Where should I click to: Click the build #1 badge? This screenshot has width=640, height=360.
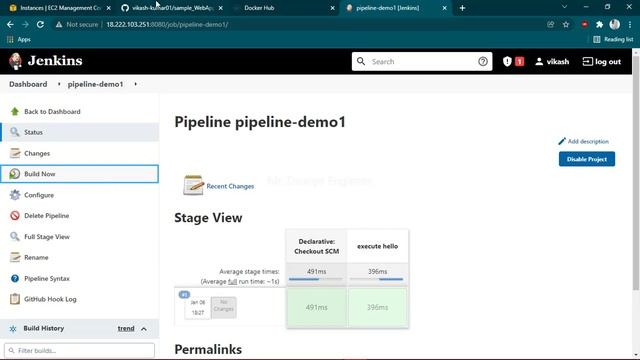point(184,294)
